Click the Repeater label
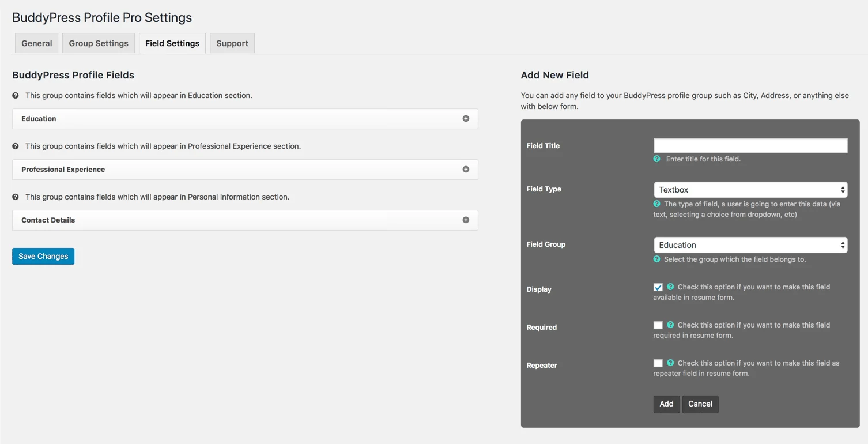This screenshot has width=868, height=444. point(542,366)
